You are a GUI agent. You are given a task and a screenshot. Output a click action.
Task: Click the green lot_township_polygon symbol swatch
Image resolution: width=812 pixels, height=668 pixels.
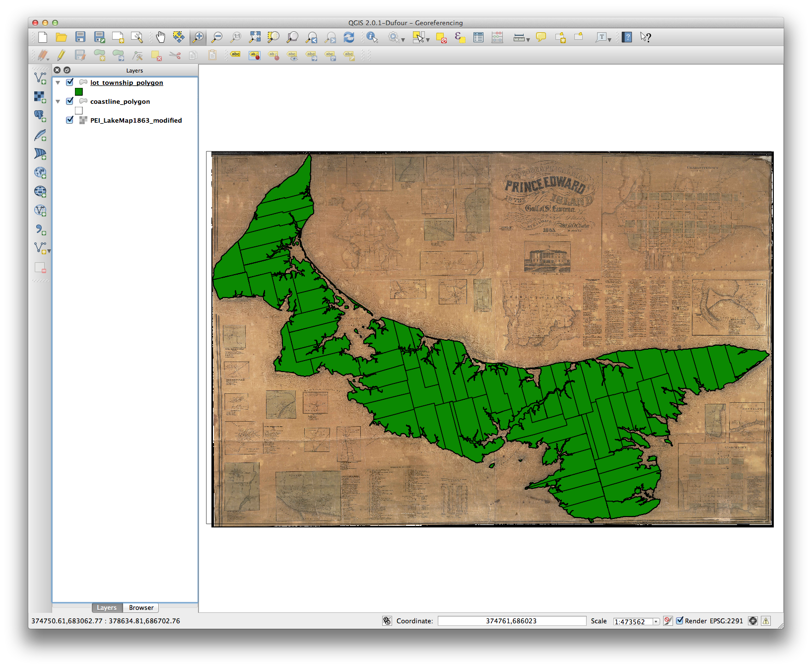coord(79,92)
